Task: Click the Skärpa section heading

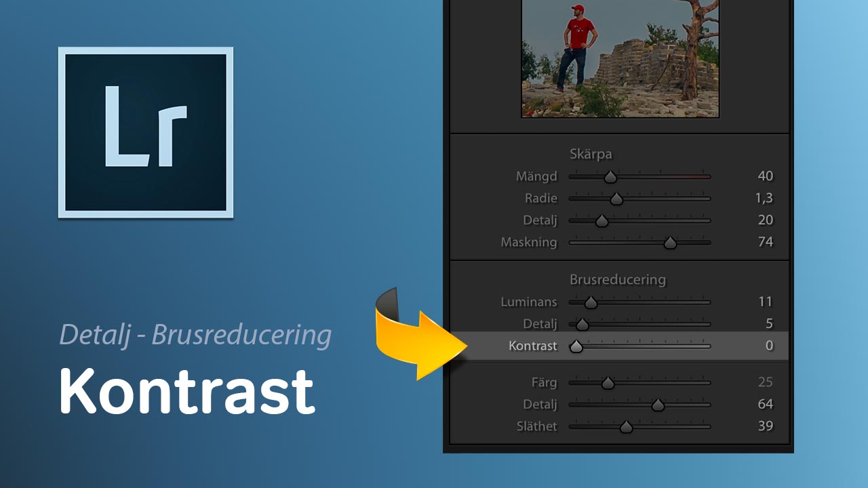Action: (x=590, y=155)
